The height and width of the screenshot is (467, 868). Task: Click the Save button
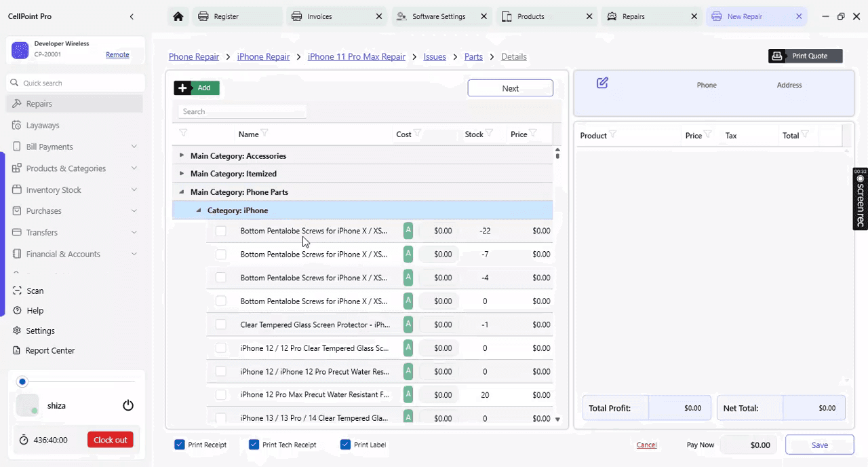click(819, 445)
